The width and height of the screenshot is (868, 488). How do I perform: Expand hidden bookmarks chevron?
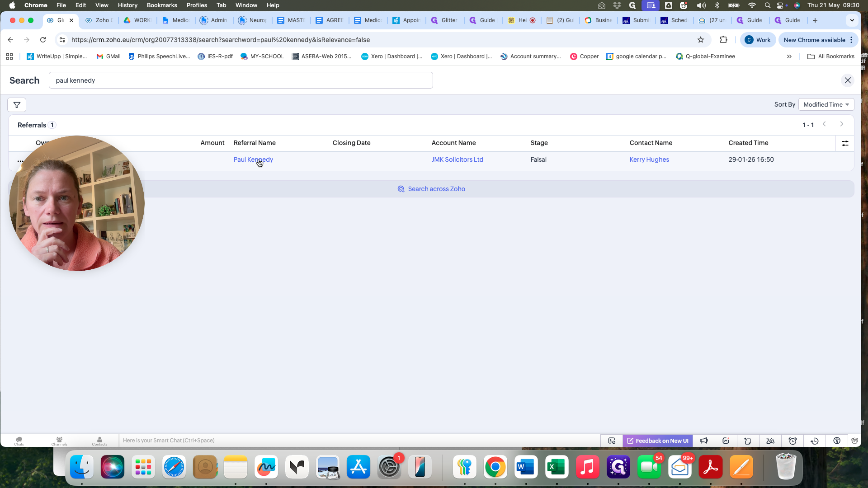[x=789, y=56]
